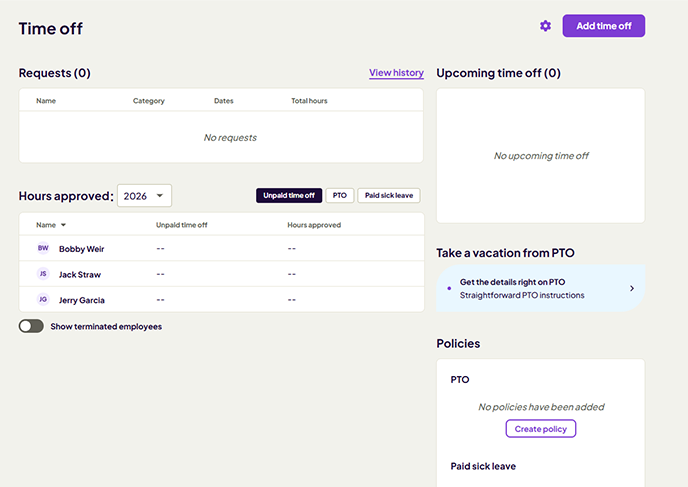The image size is (688, 487).
Task: Switch to the PTO tab
Action: (340, 196)
